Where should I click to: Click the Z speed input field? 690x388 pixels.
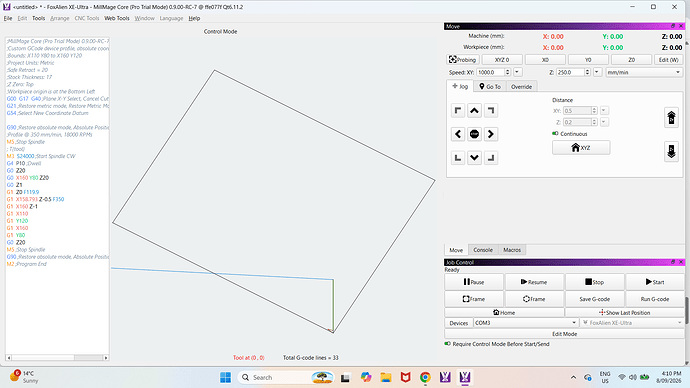(x=570, y=72)
